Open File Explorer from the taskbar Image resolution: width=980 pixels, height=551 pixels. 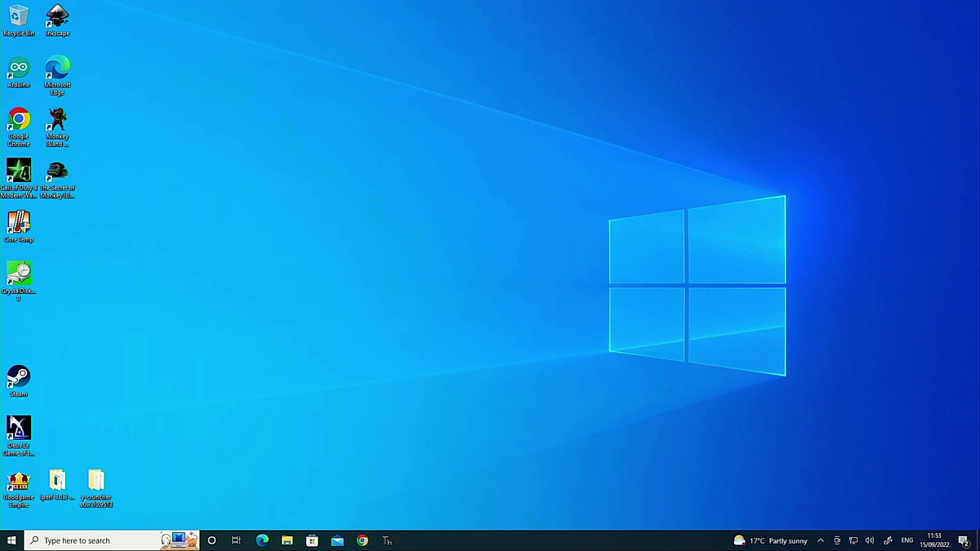tap(287, 540)
